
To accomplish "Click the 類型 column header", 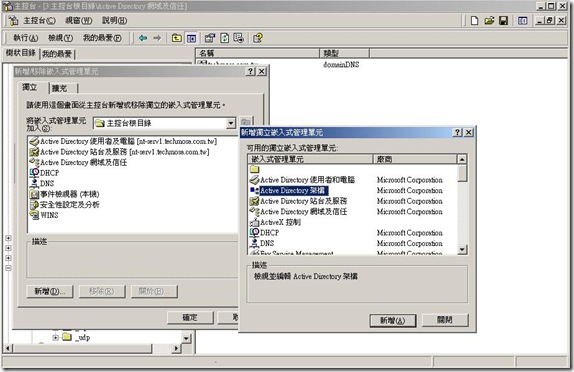I will 344,53.
